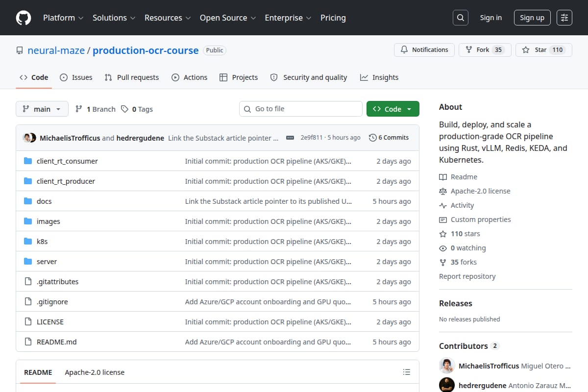Open the Pricing page
The width and height of the screenshot is (588, 392).
333,18
